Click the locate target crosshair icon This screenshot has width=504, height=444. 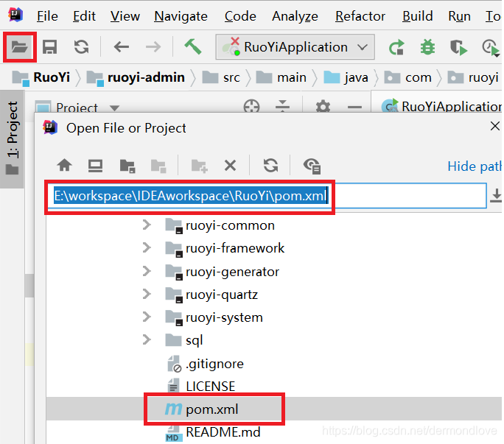click(x=251, y=106)
